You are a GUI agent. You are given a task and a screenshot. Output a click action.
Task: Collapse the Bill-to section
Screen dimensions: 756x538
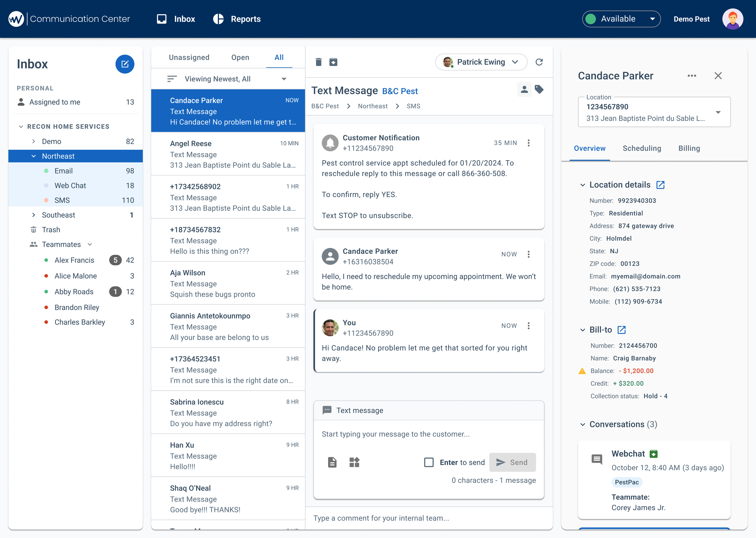tap(582, 330)
